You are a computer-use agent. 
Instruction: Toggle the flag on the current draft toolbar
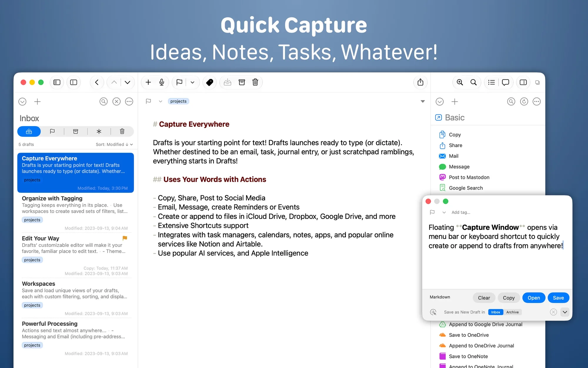179,82
